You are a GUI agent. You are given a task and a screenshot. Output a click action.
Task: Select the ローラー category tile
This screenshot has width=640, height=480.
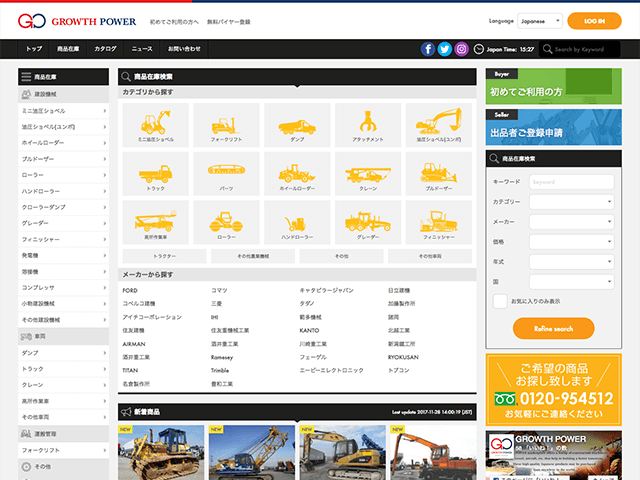coord(227,222)
